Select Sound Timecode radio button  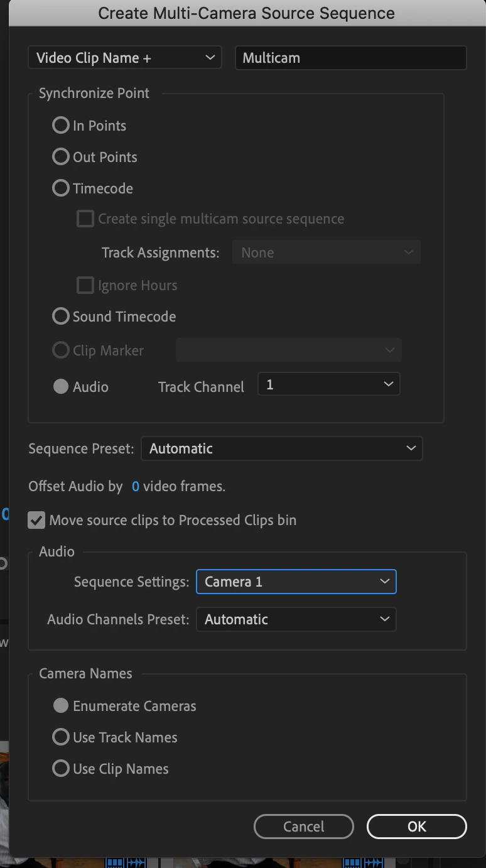pos(61,317)
